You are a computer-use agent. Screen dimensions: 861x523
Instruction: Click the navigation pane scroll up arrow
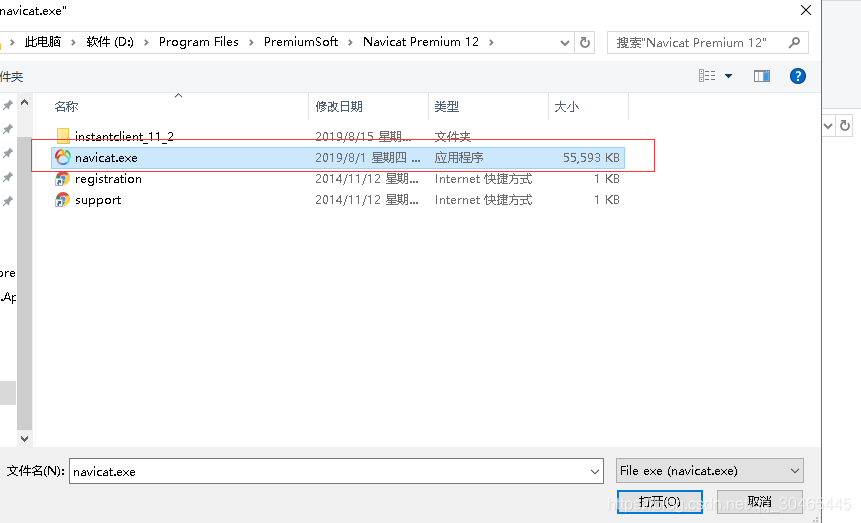(24, 102)
